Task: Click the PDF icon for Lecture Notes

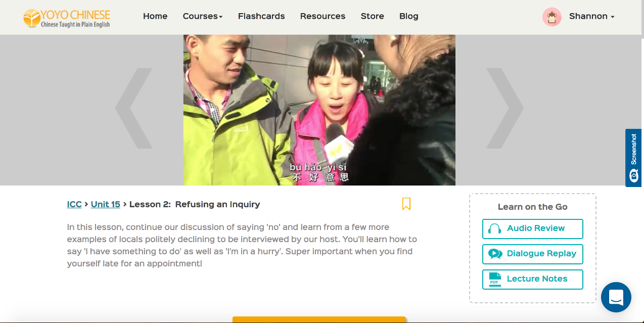Action: coord(495,279)
